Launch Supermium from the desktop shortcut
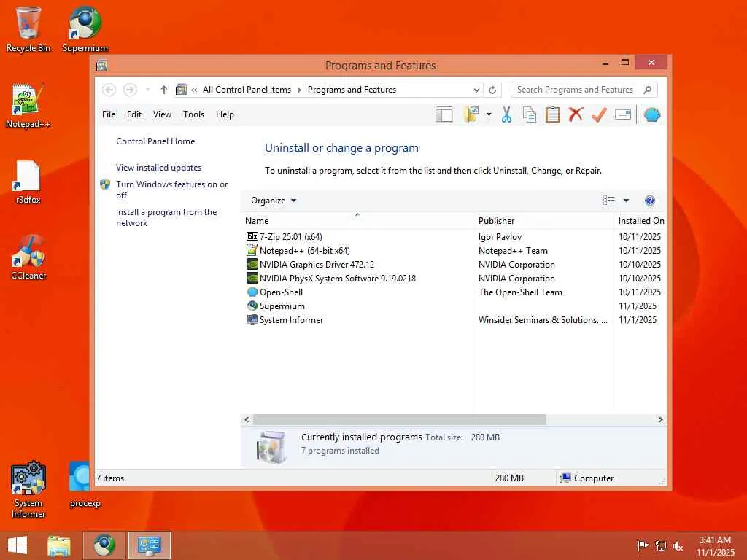This screenshot has width=747, height=560. (x=85, y=28)
